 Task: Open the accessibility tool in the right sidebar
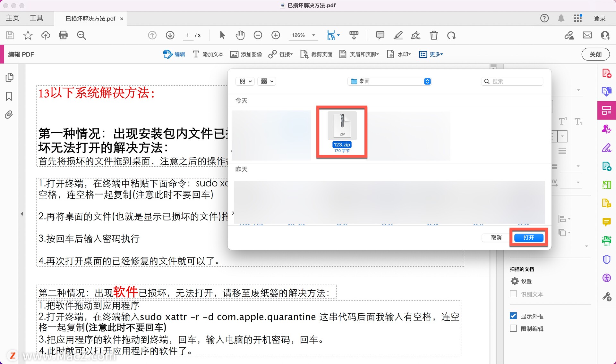607,278
